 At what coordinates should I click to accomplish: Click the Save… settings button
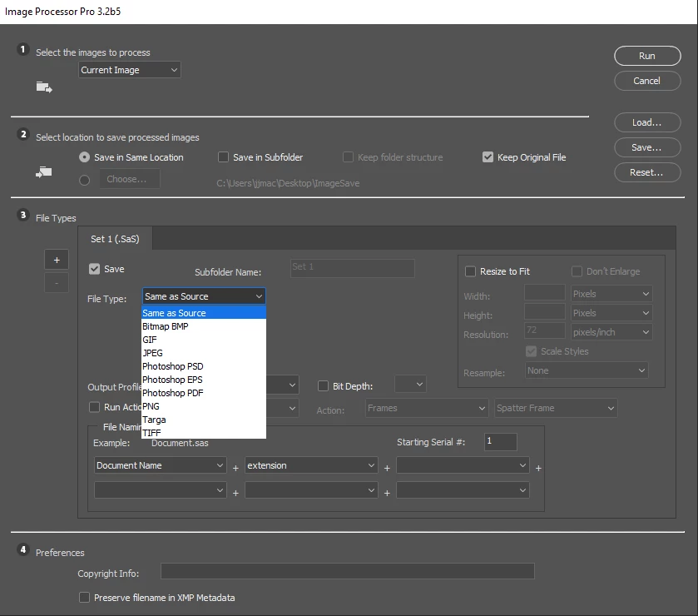click(x=647, y=147)
